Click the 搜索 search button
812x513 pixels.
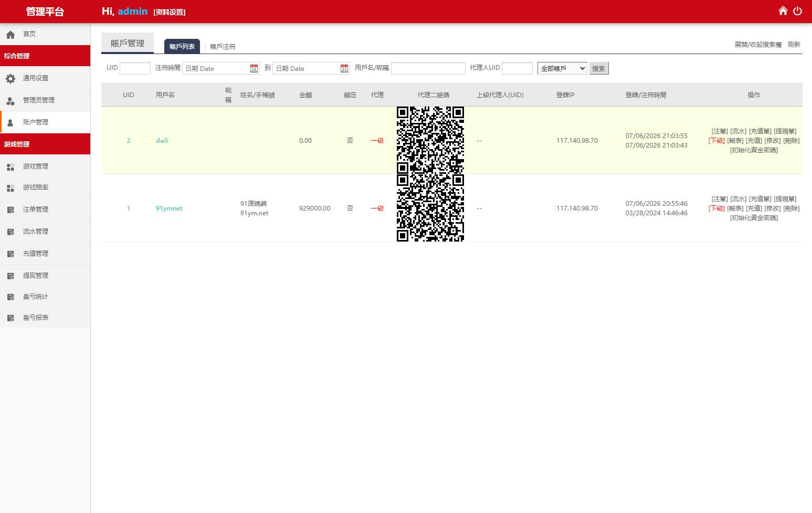599,68
